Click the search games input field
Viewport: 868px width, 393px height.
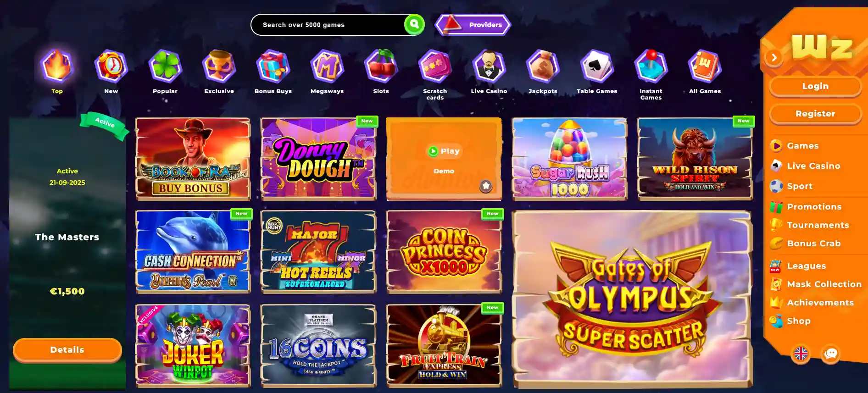328,25
